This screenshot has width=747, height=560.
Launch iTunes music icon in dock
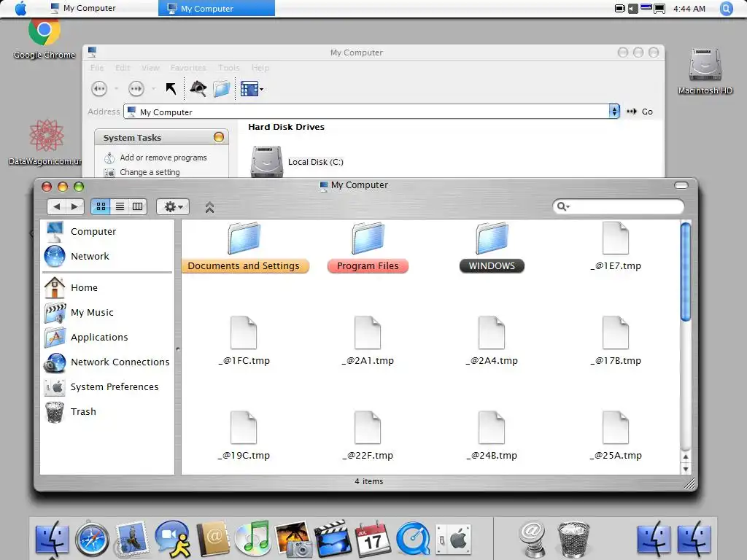253,539
